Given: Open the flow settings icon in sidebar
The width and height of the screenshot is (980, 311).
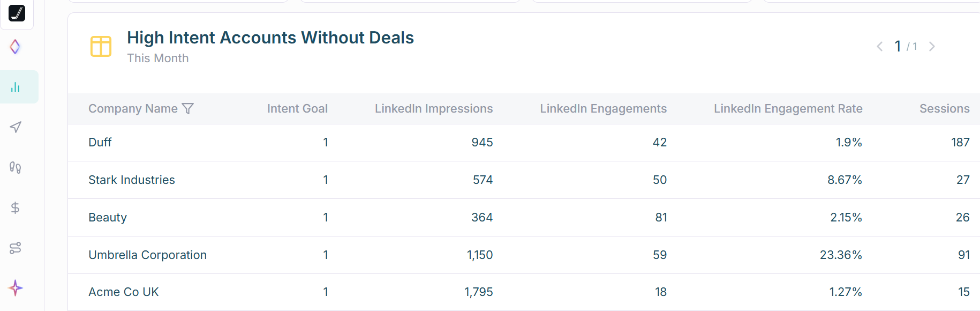Looking at the screenshot, I should click(15, 248).
